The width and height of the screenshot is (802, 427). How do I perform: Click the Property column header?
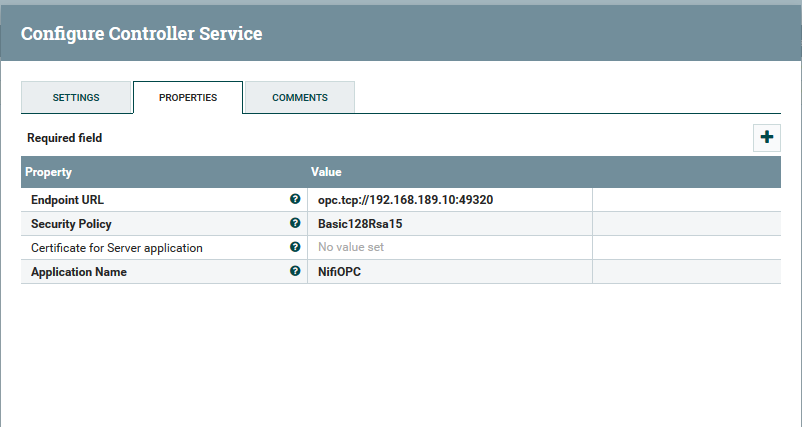pos(48,172)
